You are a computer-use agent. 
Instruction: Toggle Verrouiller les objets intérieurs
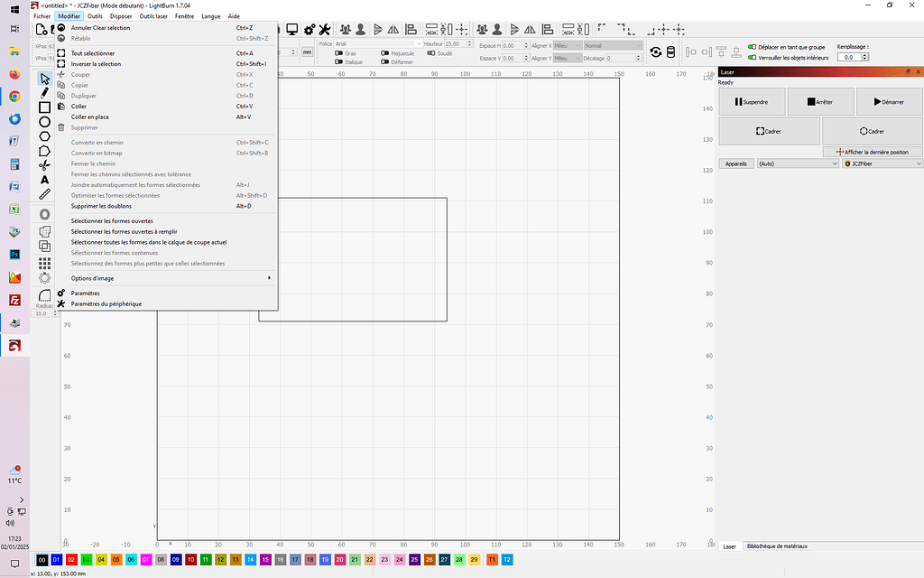point(752,58)
